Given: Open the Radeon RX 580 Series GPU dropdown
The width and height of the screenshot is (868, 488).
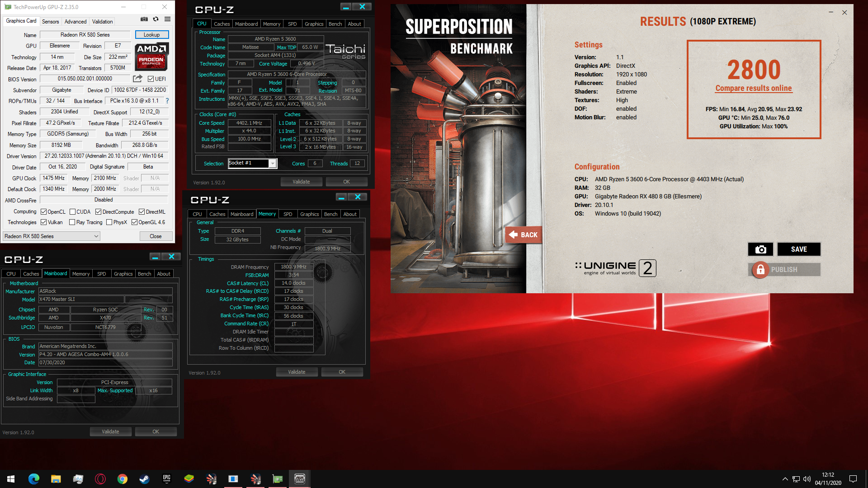Looking at the screenshot, I should [52, 236].
